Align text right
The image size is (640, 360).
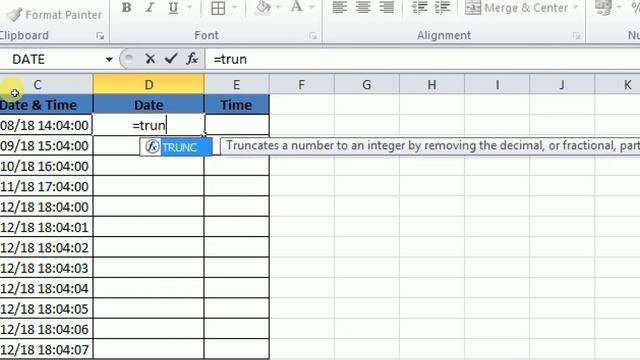[386, 7]
